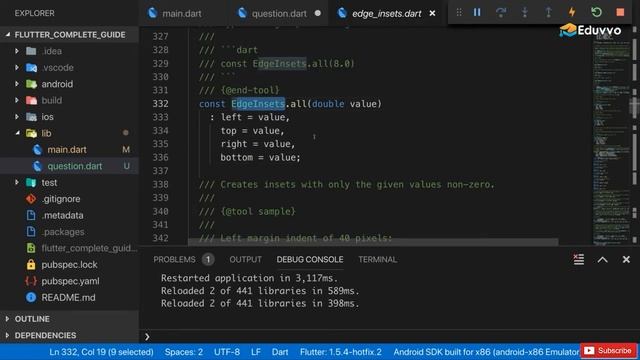Collapse the FLUTTER_COMPLETE_GUIDE root folder
The image size is (640, 360).
point(8,35)
